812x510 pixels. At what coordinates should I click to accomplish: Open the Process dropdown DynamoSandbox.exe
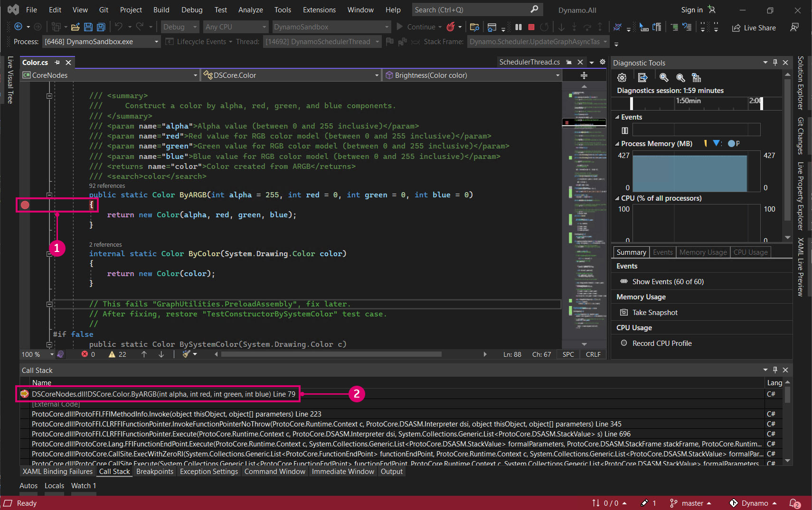click(x=101, y=42)
